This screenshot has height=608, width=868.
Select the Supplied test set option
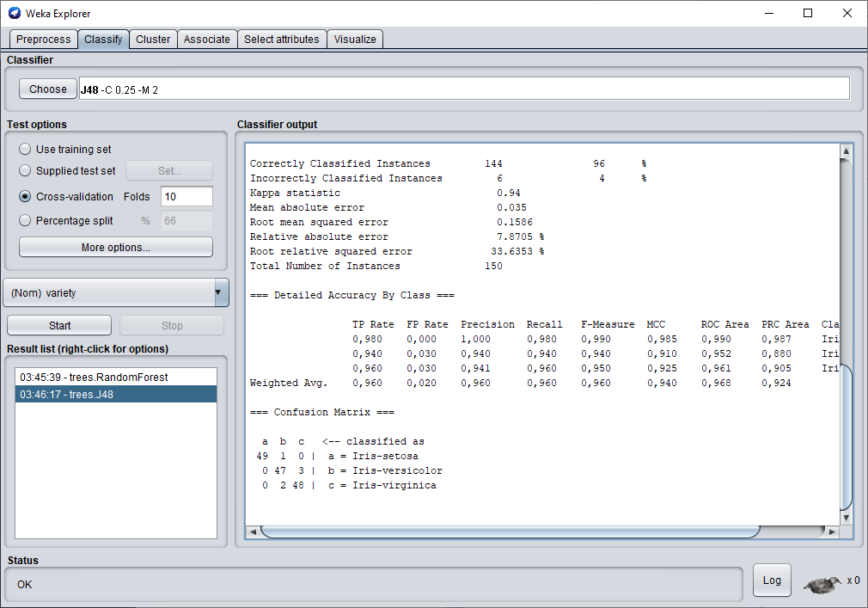click(x=25, y=171)
